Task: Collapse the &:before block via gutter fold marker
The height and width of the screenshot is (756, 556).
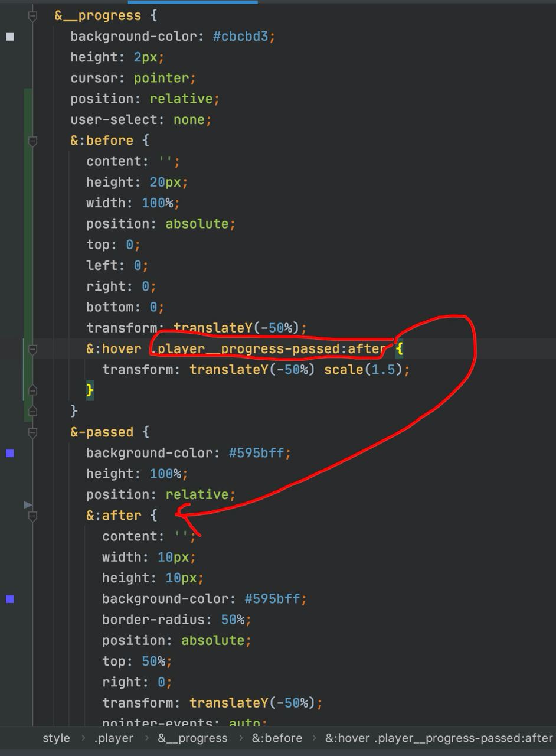Action: click(33, 141)
